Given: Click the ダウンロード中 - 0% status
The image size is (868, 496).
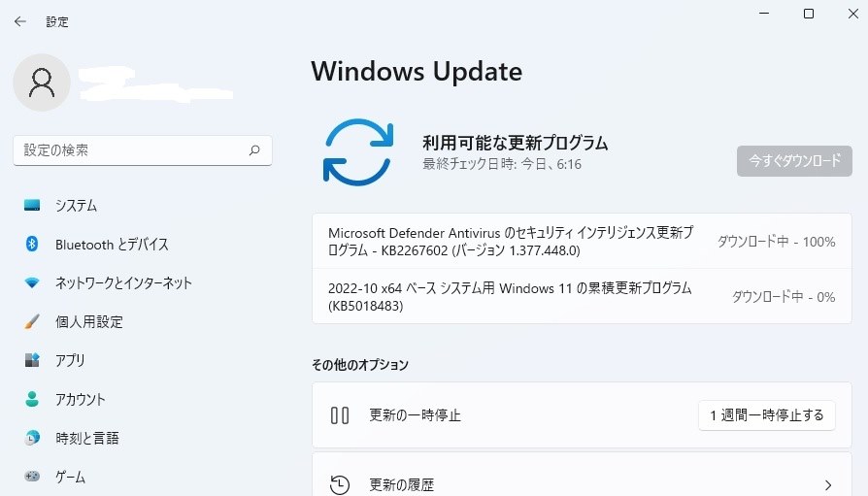Looking at the screenshot, I should click(x=784, y=297).
